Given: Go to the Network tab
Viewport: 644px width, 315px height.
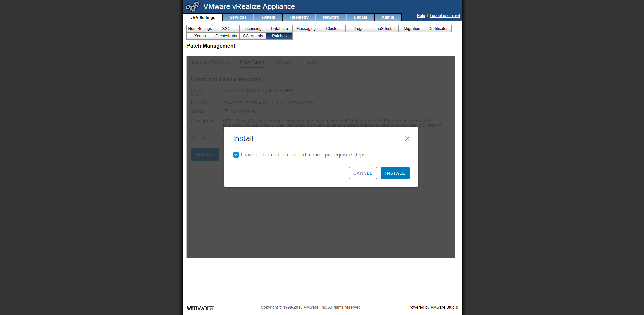Looking at the screenshot, I should coord(331,17).
